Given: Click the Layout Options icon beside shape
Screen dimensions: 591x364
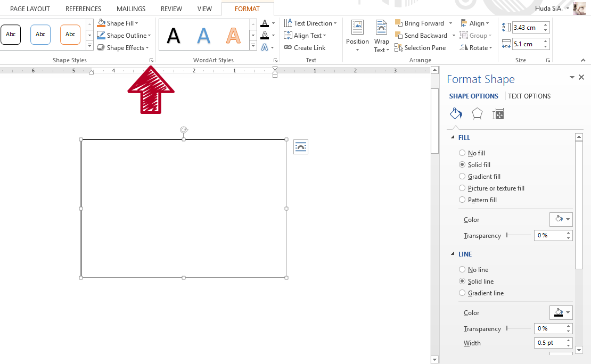Looking at the screenshot, I should (301, 147).
